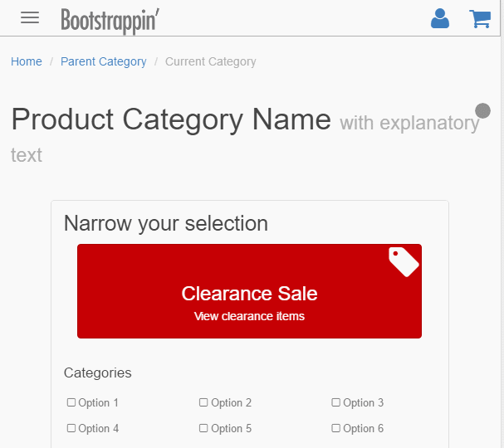Click the Product Category Name heading

click(171, 119)
